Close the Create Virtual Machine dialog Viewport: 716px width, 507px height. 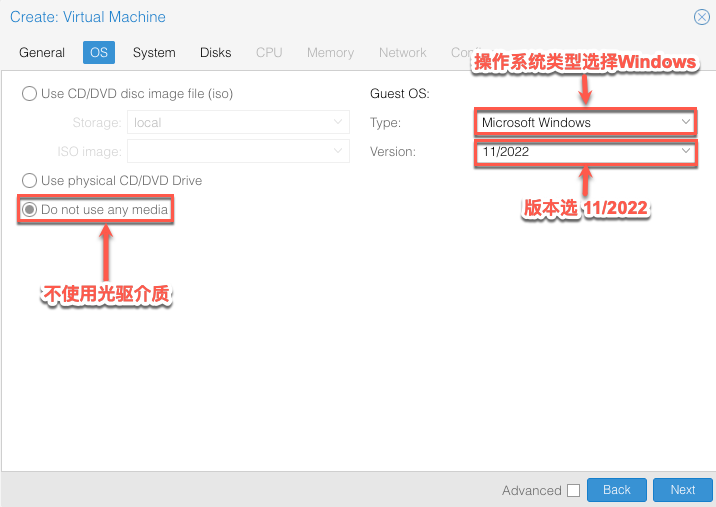701,17
